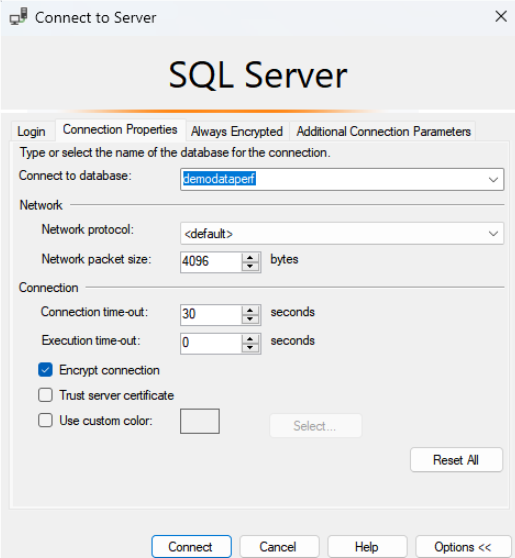Decrease network packet size with down arrow
The height and width of the screenshot is (558, 515).
pyautogui.click(x=250, y=267)
